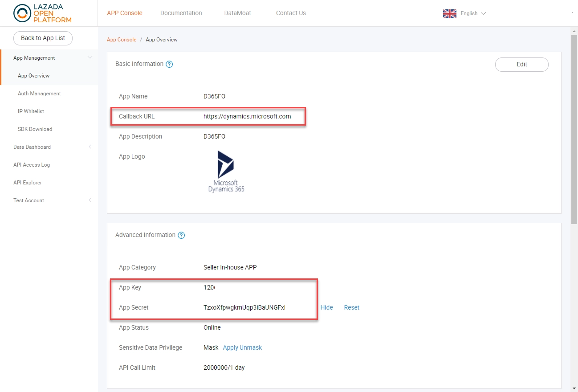Click the Lazada Open Platform logo

[x=43, y=13]
